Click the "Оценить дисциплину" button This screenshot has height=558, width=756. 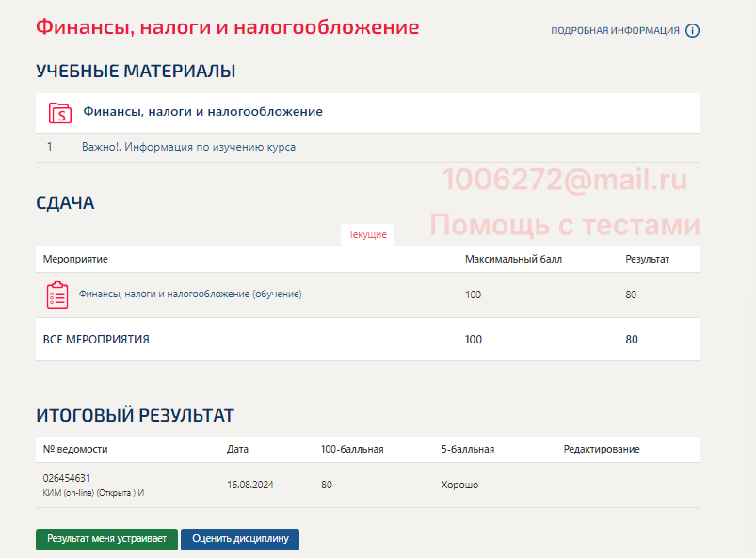pos(240,539)
